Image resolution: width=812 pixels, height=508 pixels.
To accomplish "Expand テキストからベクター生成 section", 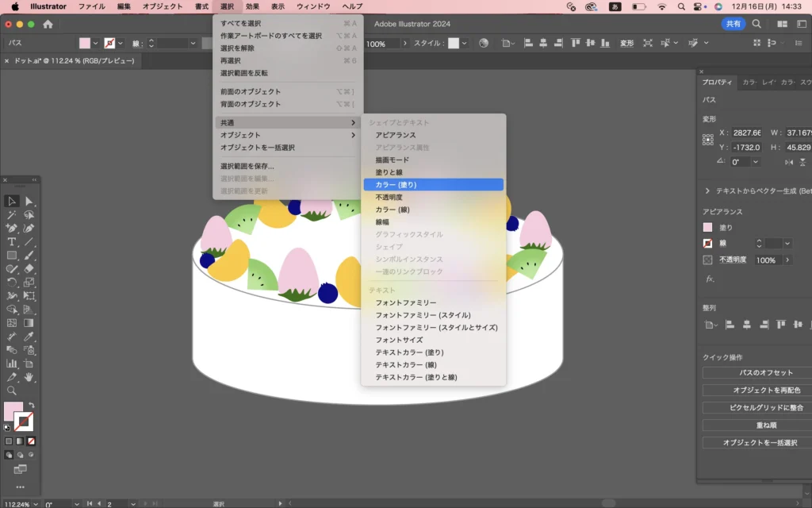I will 707,191.
